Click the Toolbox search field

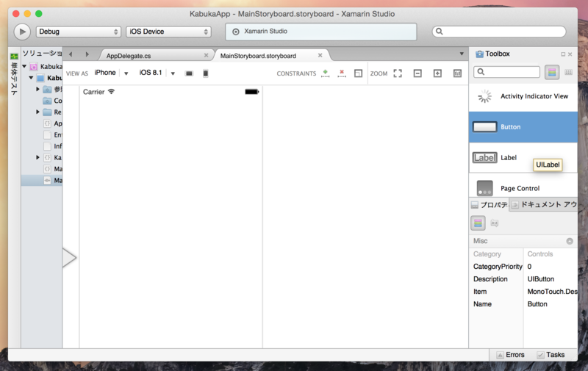coord(506,72)
